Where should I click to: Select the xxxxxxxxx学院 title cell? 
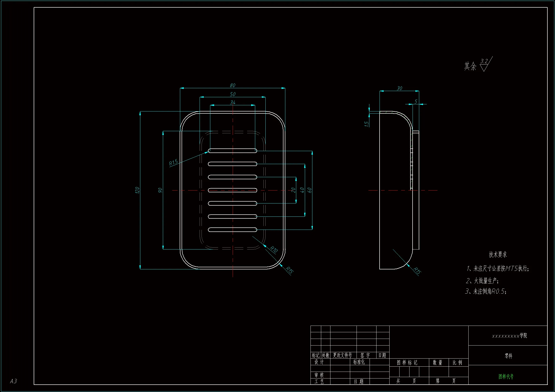tap(509, 336)
